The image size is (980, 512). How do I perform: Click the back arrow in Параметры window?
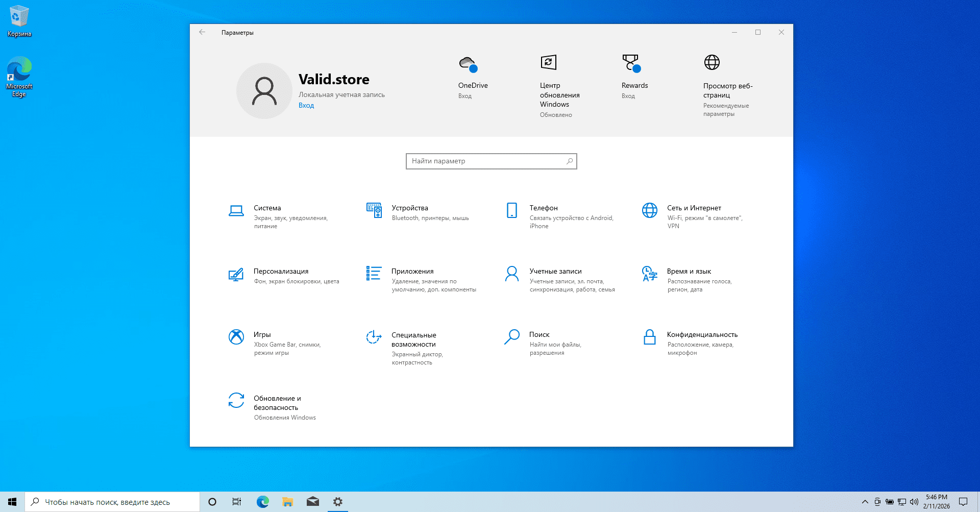point(202,32)
